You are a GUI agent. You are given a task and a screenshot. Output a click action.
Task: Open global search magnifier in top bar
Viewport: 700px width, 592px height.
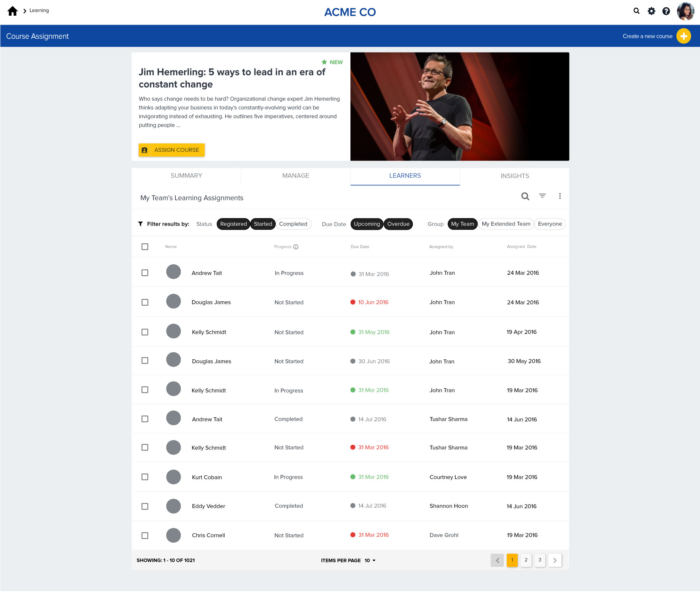637,11
